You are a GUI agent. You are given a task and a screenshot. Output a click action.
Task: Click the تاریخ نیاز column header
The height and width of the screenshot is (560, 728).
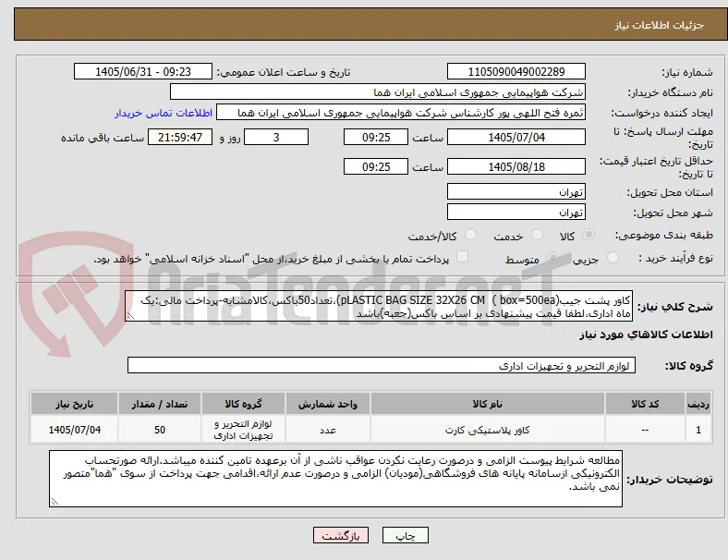(74, 404)
